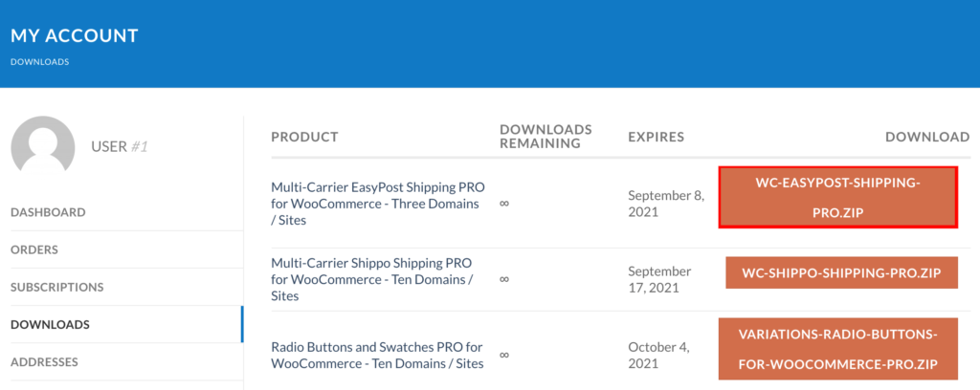Viewport: 980px width, 390px height.
Task: Click the Product column header
Action: 304,137
